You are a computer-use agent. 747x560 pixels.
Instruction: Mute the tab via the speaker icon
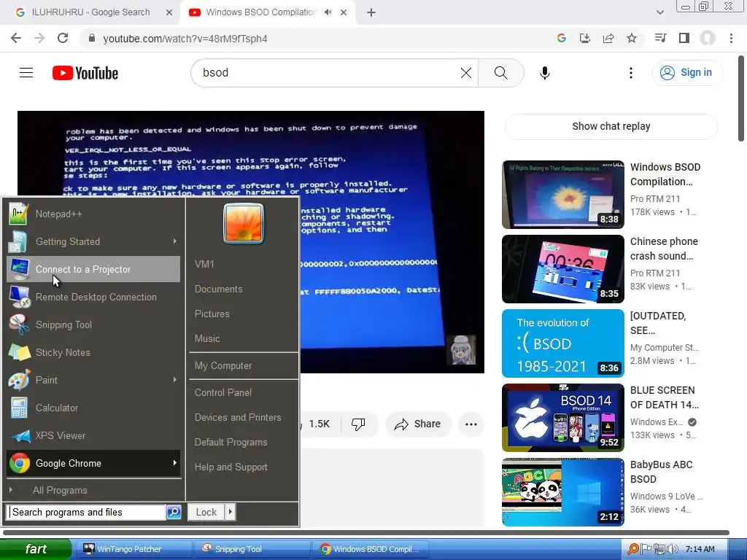328,12
